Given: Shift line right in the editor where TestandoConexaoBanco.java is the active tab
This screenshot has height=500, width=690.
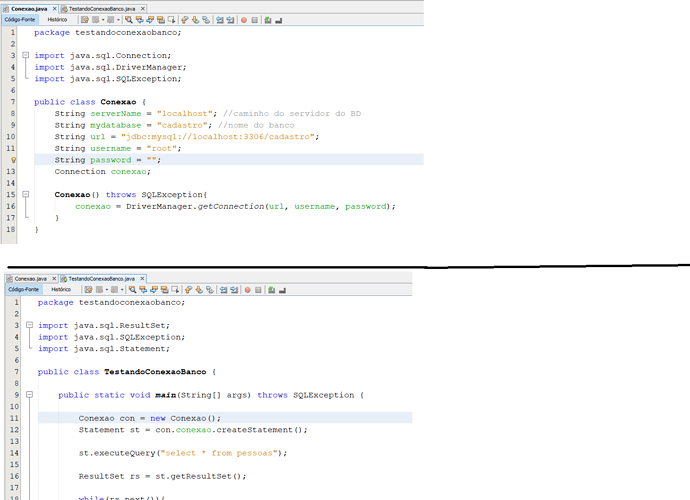Looking at the screenshot, I should pyautogui.click(x=234, y=290).
